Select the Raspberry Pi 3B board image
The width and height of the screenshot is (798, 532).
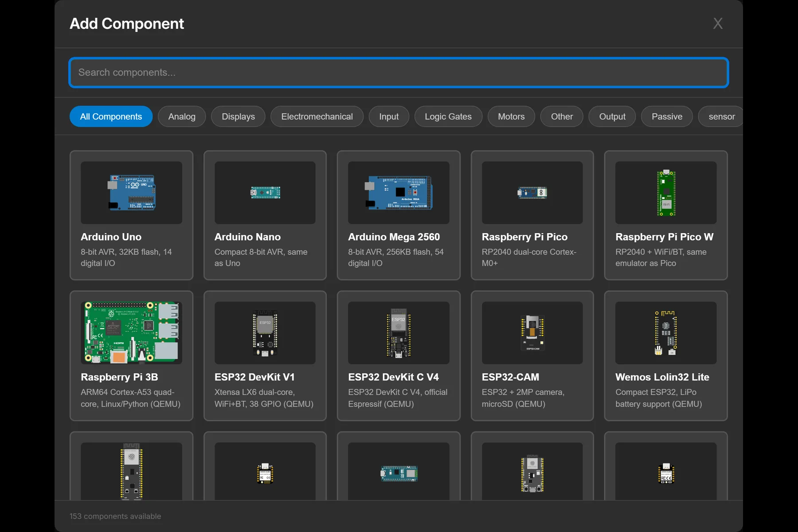[131, 333]
